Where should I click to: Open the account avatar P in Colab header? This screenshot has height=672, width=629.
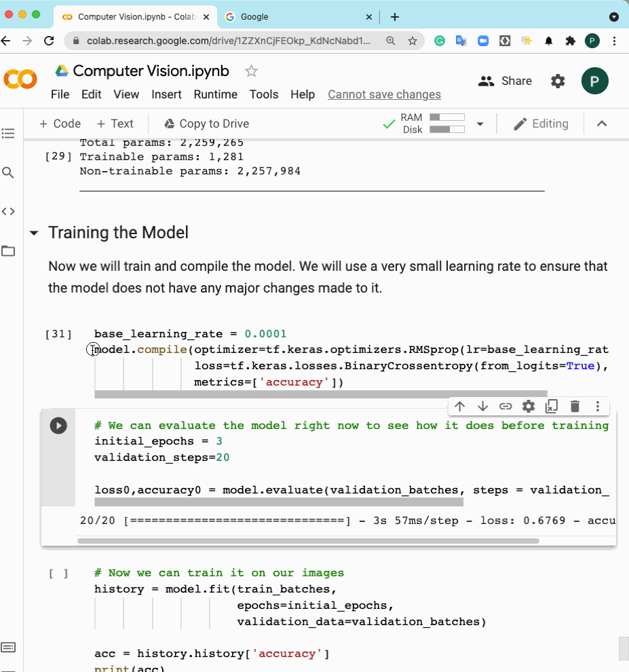594,81
